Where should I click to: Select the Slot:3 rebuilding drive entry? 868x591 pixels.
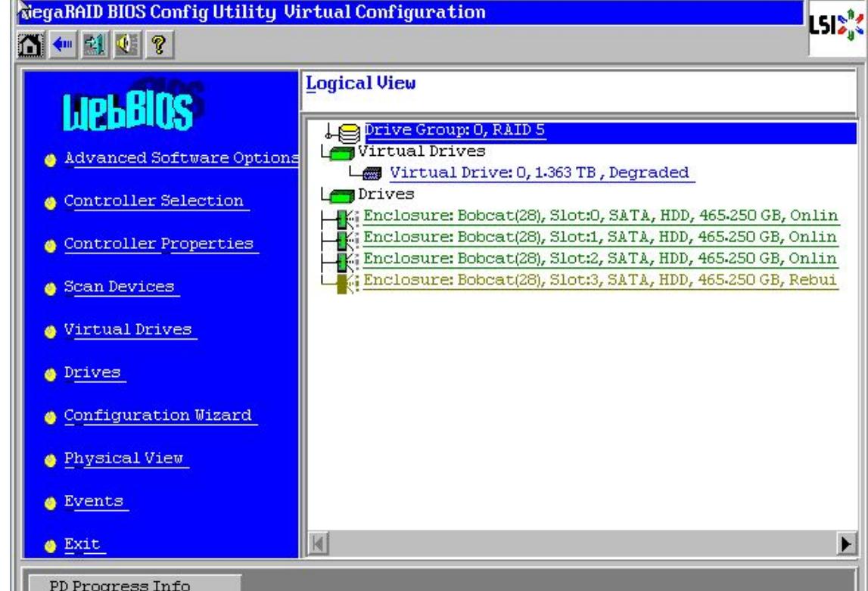tap(600, 281)
